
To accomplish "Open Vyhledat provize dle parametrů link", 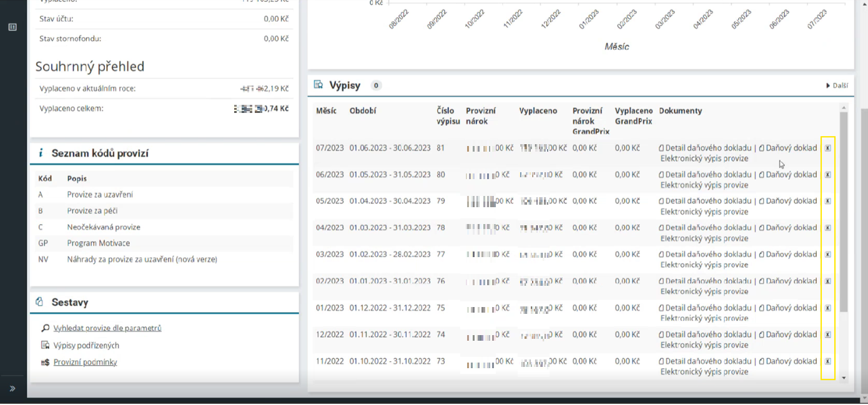I will (x=107, y=328).
